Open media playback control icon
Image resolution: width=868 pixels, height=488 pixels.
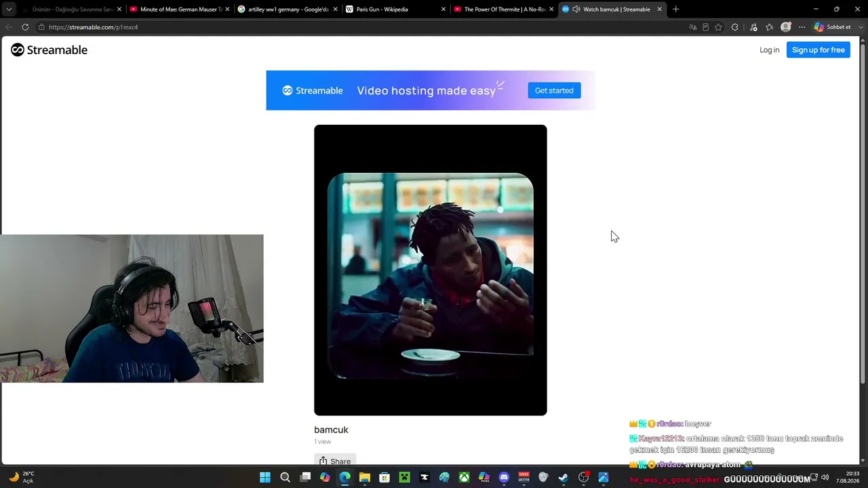pos(753,27)
